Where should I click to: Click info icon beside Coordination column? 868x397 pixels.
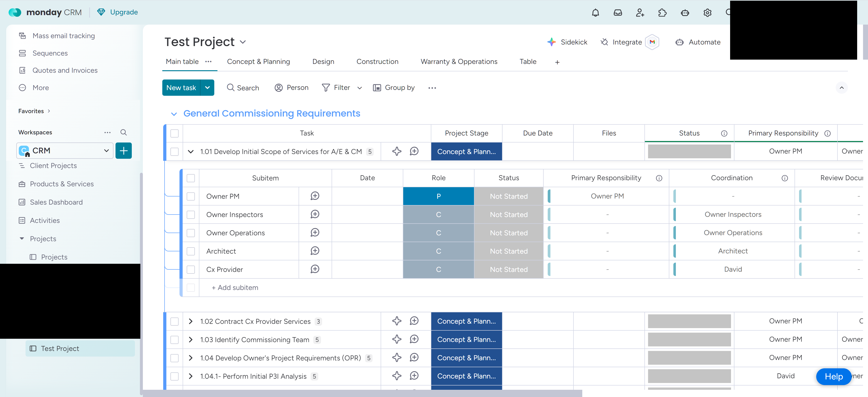[x=785, y=178]
